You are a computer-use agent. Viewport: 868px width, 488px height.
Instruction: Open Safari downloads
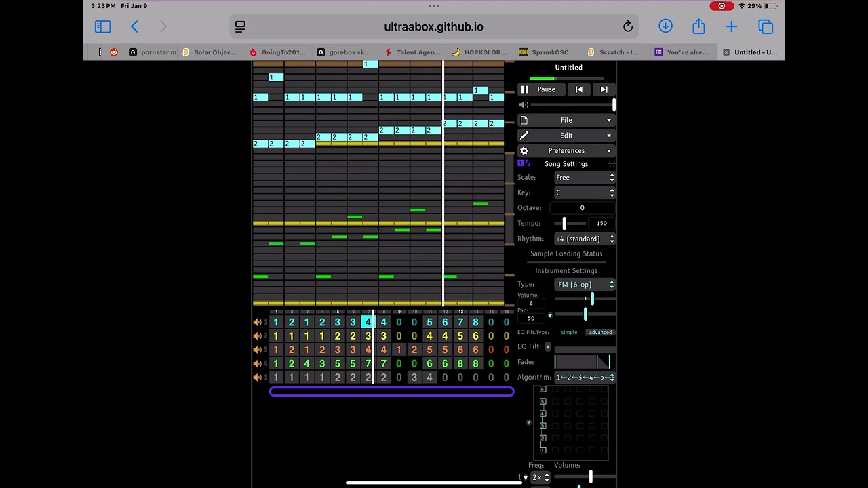665,26
